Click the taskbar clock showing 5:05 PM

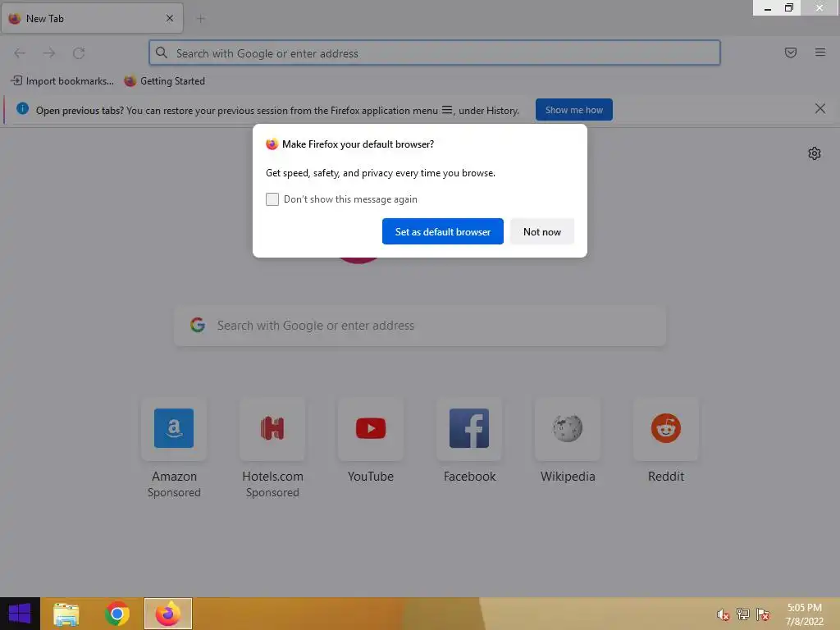click(x=804, y=614)
